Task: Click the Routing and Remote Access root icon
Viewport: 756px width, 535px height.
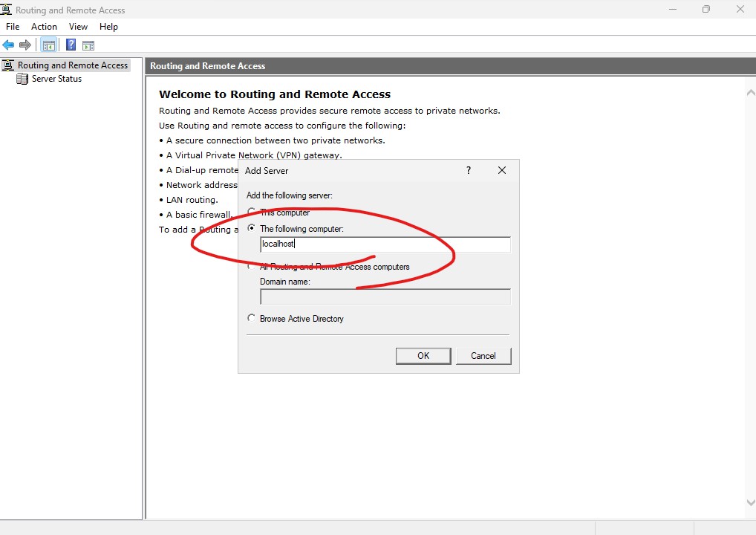Action: (x=8, y=65)
